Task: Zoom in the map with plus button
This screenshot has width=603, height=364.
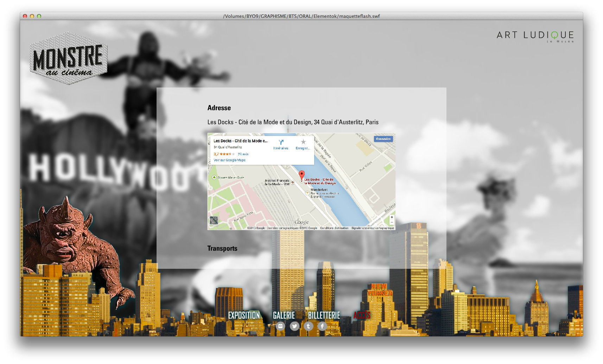Action: click(x=392, y=217)
